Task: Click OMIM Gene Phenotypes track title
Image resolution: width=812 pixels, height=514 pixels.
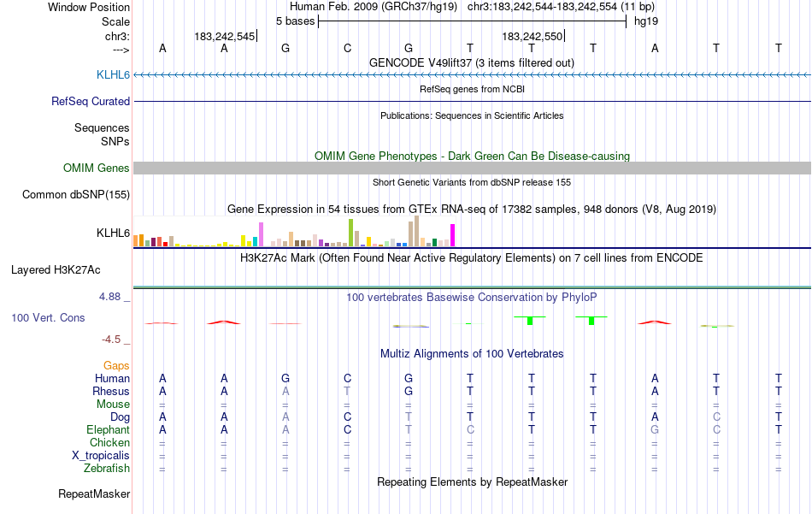Action: click(472, 156)
